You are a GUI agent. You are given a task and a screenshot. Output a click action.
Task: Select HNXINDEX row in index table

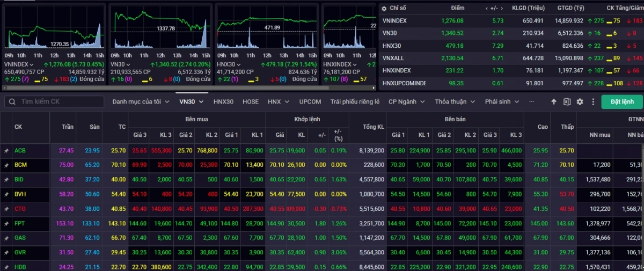pos(511,70)
